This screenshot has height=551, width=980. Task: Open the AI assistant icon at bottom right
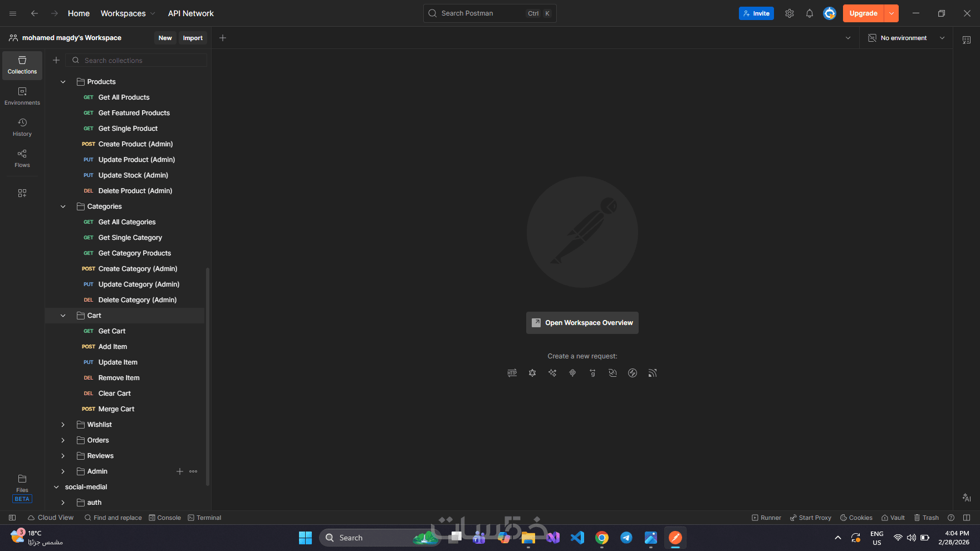click(967, 498)
